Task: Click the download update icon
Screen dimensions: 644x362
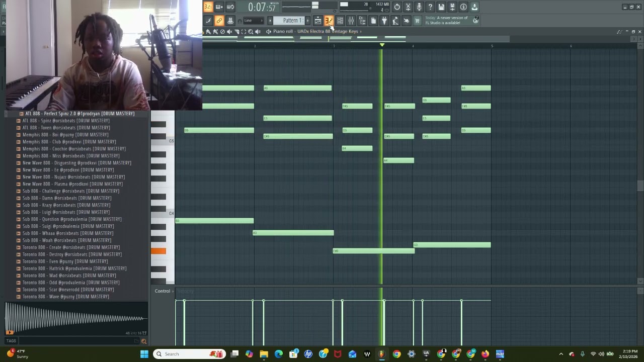Action: (474, 7)
